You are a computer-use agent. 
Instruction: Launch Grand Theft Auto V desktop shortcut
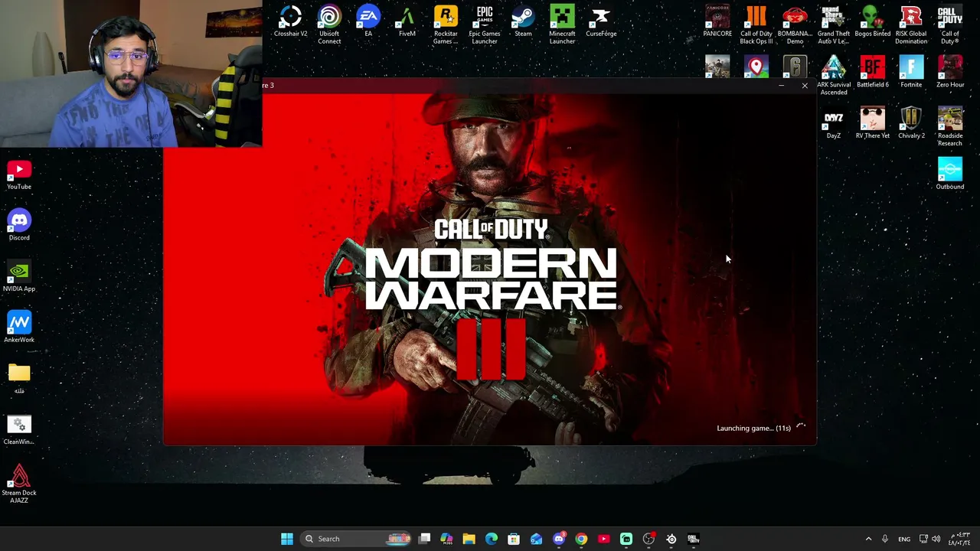[834, 24]
